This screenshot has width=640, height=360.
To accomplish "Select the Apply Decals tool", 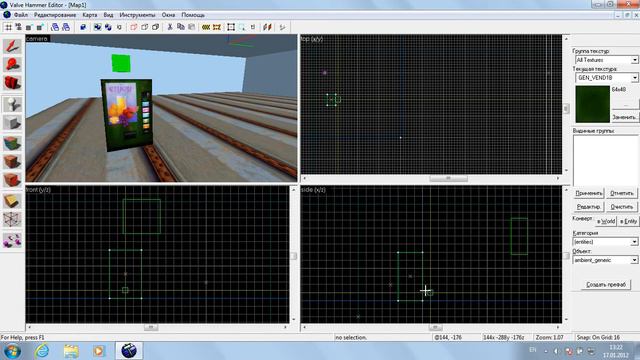I will [x=12, y=180].
